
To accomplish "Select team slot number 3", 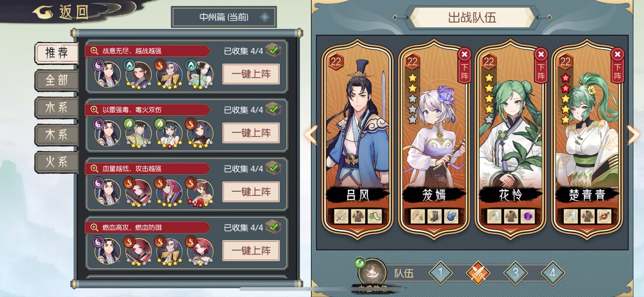I will tap(516, 273).
